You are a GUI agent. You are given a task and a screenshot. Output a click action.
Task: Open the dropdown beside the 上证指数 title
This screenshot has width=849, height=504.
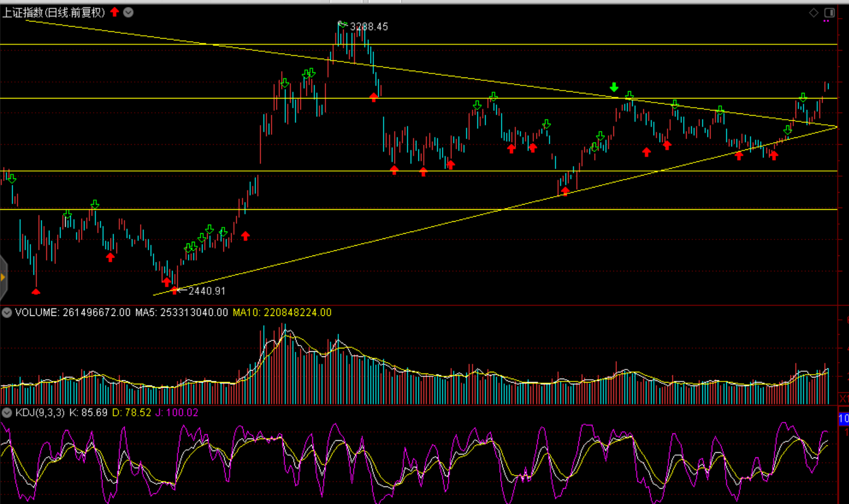coord(128,12)
